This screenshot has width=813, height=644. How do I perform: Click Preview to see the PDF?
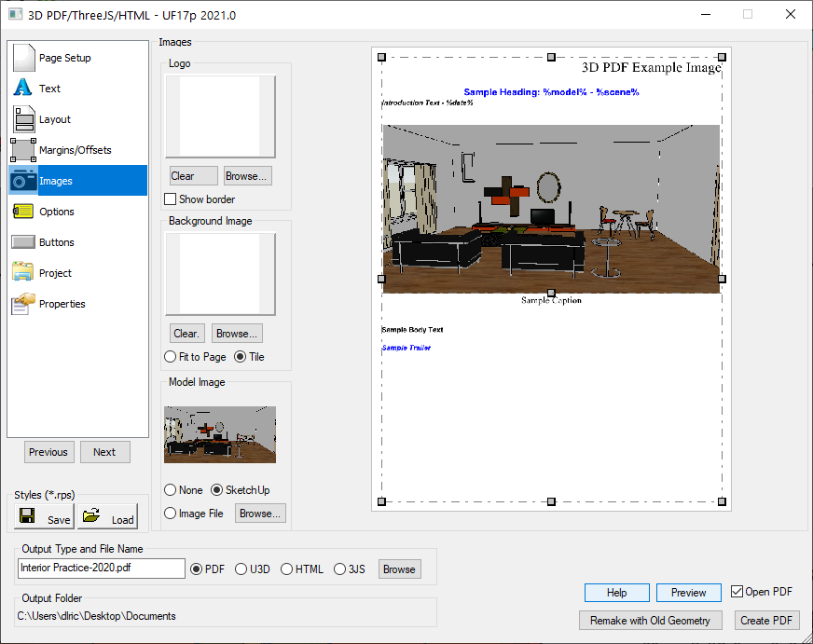click(688, 592)
